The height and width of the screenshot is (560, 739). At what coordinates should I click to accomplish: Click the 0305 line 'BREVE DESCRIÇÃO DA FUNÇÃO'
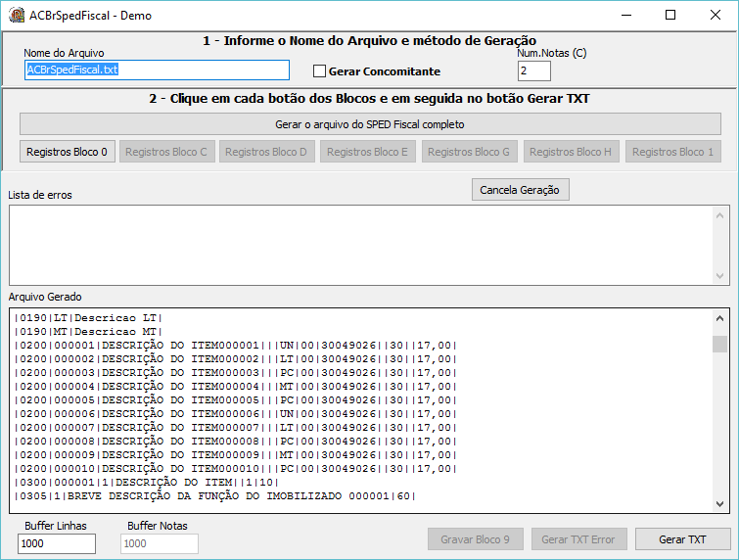(215, 496)
